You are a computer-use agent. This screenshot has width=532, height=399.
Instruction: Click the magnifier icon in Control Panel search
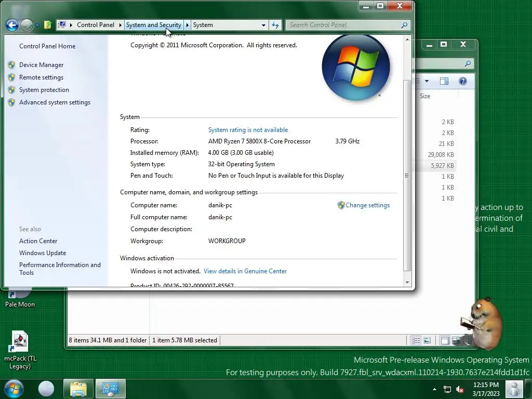coord(404,25)
